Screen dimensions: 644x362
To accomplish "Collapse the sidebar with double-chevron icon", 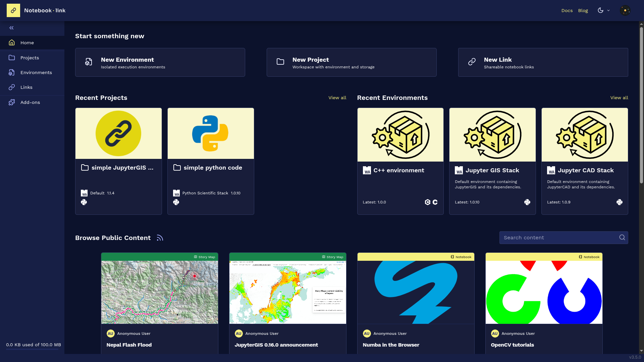I will [x=11, y=28].
